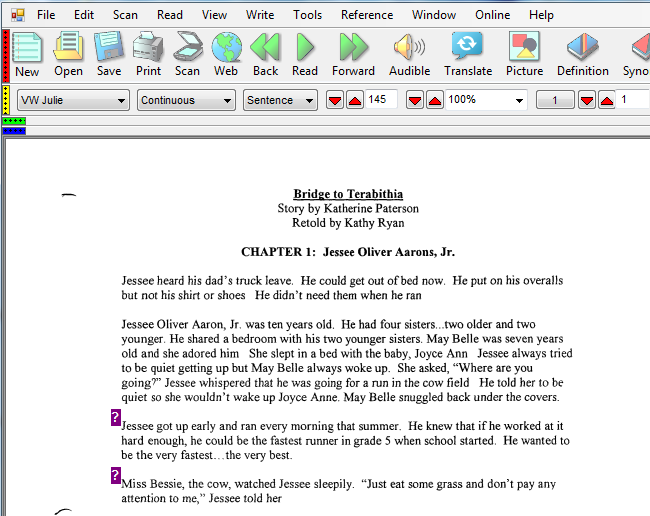Open the Read menu

[x=170, y=15]
